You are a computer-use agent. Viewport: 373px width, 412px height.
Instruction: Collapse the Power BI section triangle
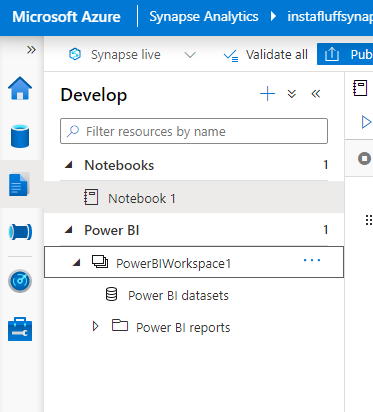click(x=69, y=229)
